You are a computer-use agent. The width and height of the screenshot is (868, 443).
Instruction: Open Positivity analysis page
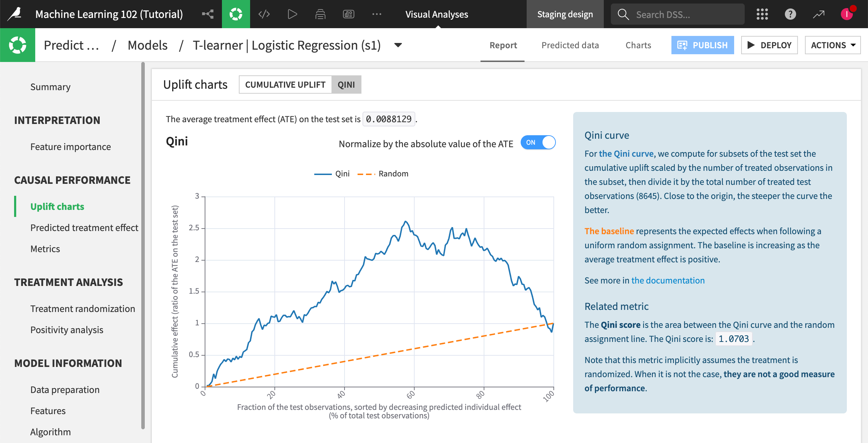point(67,330)
